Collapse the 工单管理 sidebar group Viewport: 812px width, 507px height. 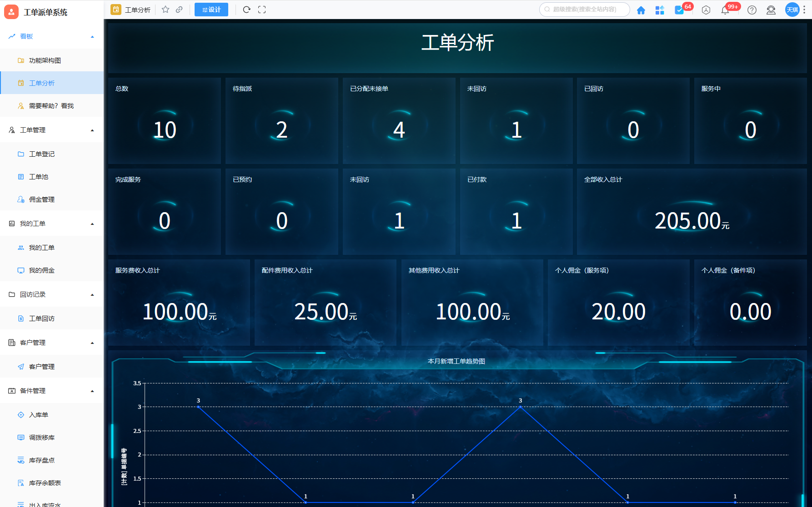(92, 130)
